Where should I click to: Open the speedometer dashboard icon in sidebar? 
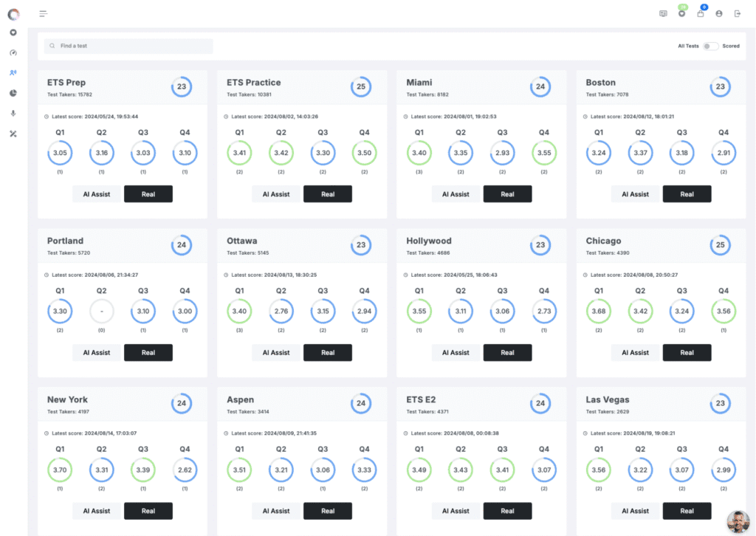pyautogui.click(x=13, y=52)
